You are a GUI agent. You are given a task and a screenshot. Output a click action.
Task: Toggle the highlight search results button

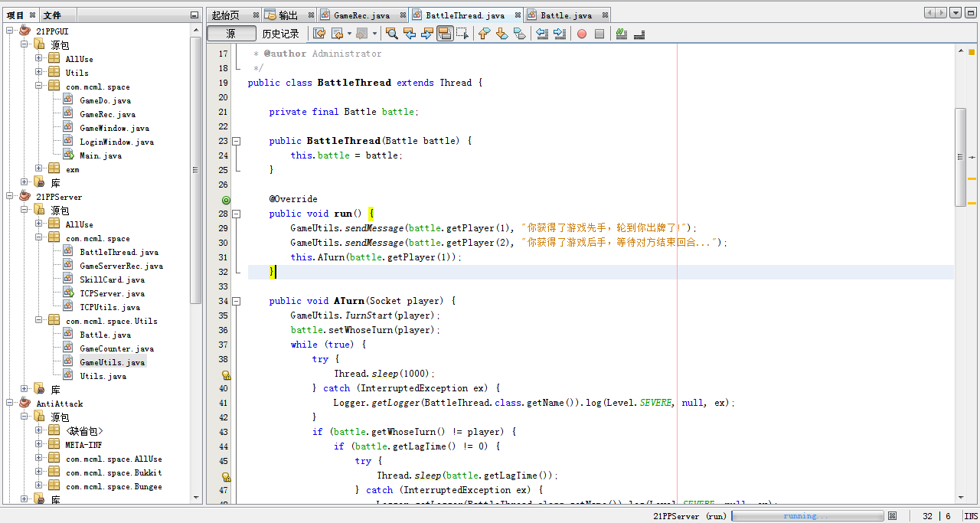445,34
